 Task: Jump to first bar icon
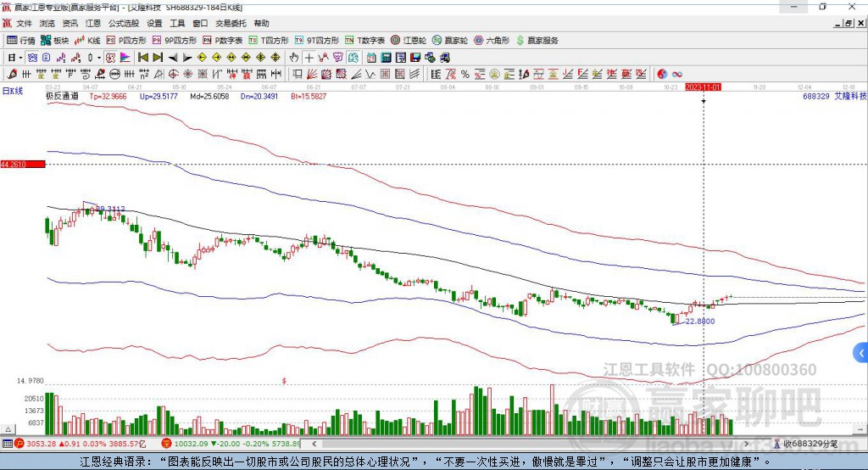142,58
